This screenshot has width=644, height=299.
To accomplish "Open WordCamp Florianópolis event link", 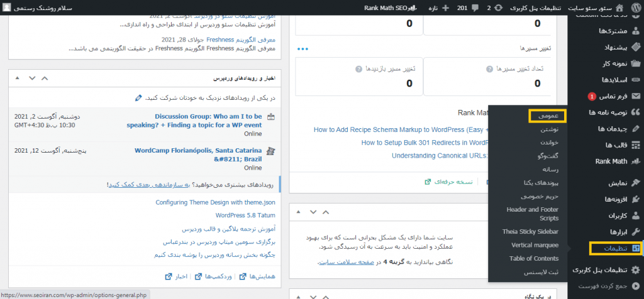I will pos(198,155).
